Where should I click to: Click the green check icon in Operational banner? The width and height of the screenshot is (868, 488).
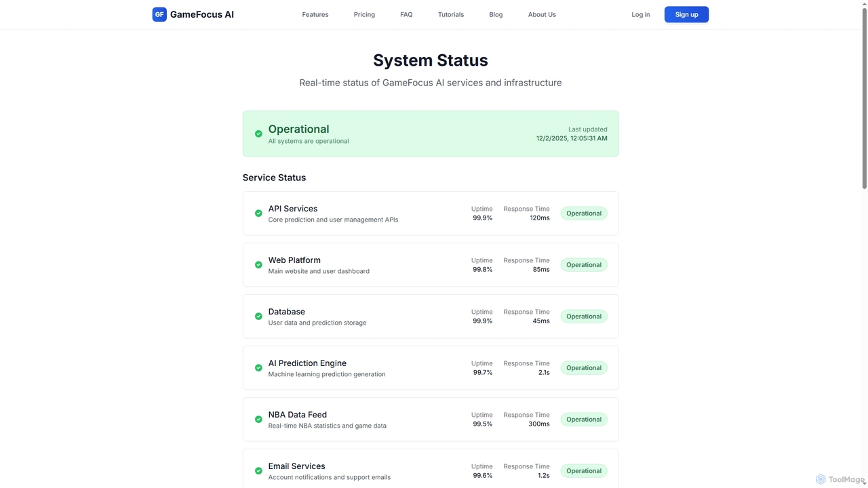[x=258, y=134]
